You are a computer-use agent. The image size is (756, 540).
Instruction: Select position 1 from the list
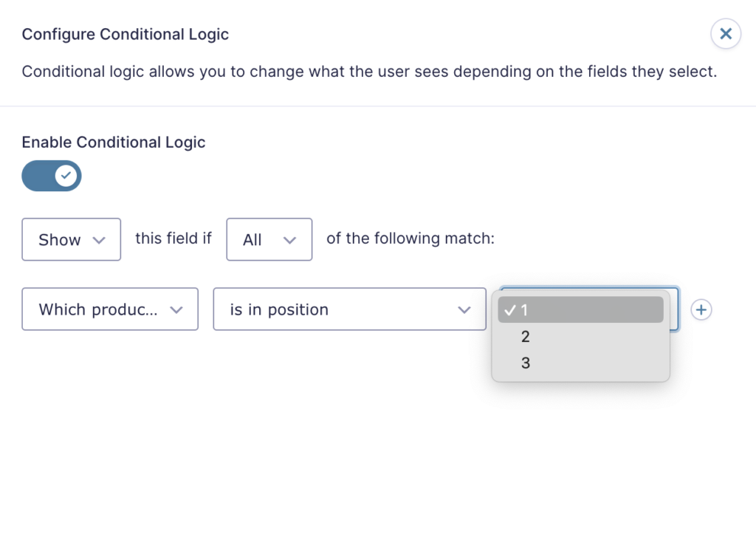580,311
